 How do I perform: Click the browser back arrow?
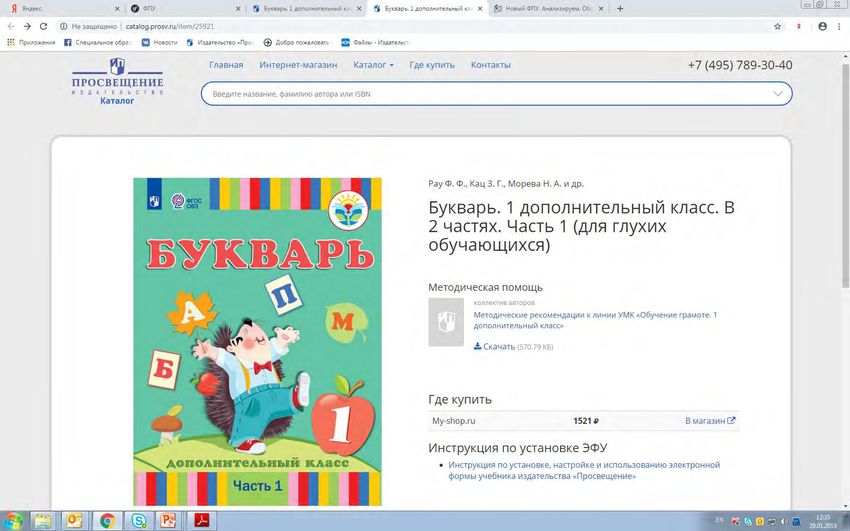click(x=11, y=26)
